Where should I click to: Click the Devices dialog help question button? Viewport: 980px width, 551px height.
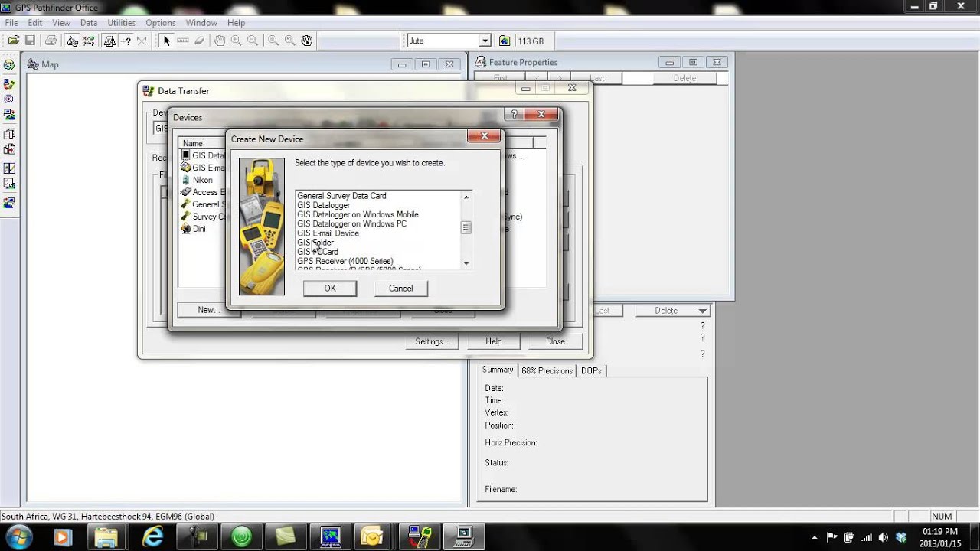coord(514,115)
